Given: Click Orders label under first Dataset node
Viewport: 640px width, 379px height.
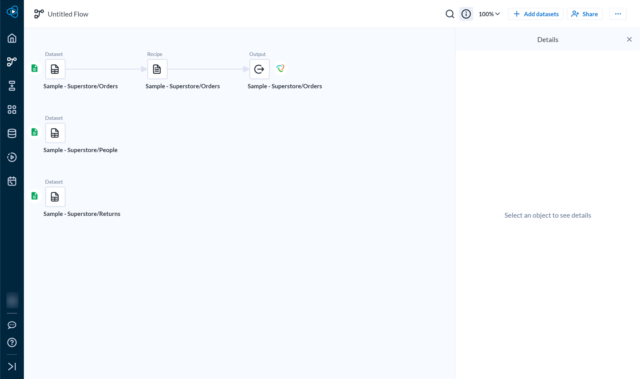Looking at the screenshot, I should point(81,86).
